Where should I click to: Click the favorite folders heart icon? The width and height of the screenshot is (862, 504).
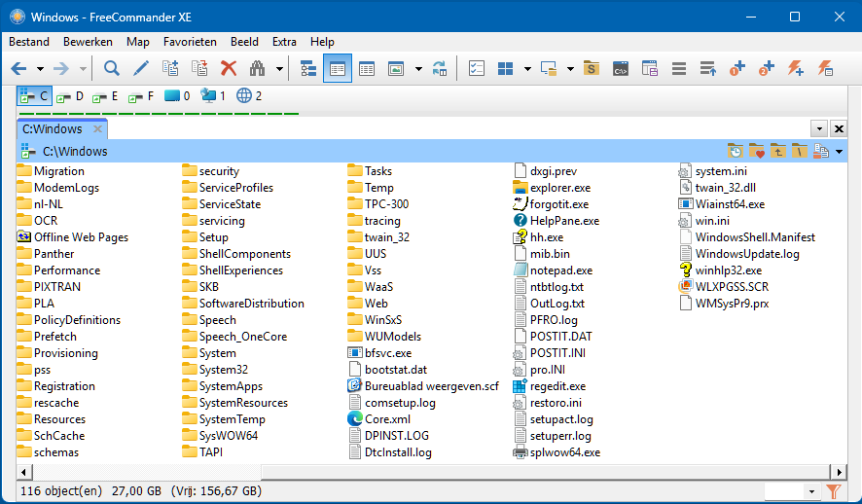click(x=757, y=151)
